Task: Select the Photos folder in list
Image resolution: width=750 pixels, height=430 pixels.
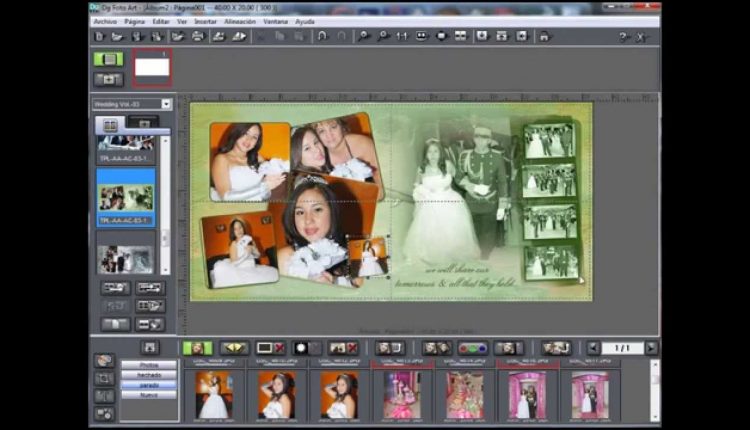Action: pyautogui.click(x=149, y=365)
